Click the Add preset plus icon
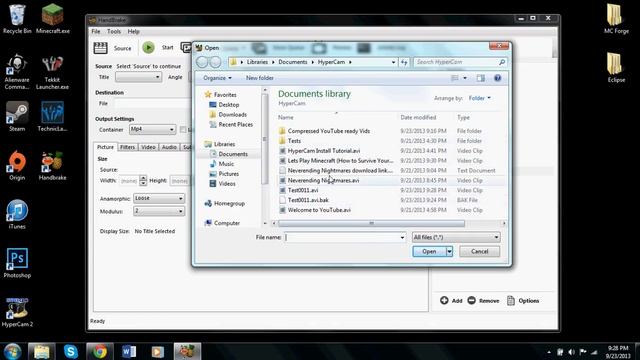640x360 pixels. 444,300
